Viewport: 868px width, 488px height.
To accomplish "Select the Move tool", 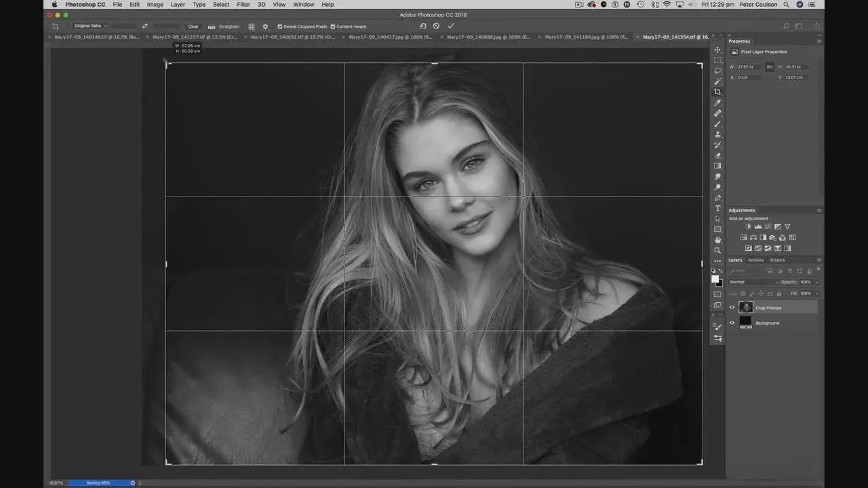I will [x=717, y=50].
